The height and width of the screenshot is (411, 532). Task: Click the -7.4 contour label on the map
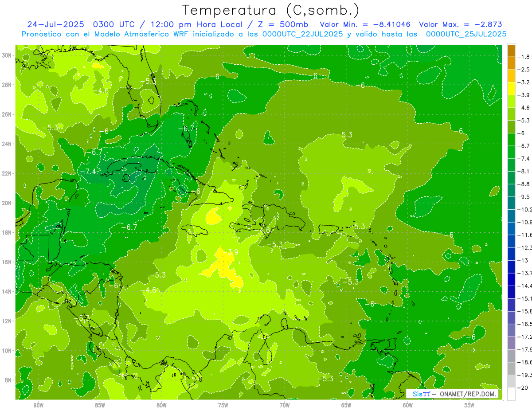pyautogui.click(x=88, y=172)
